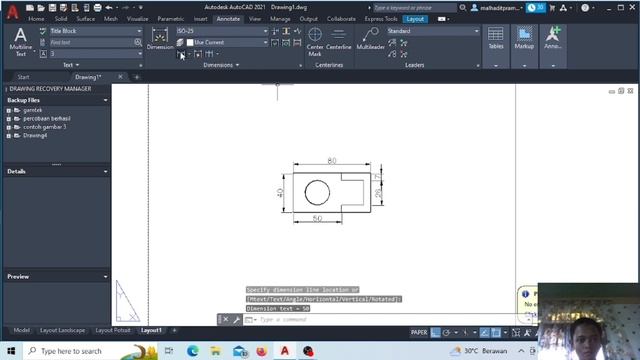The height and width of the screenshot is (360, 640).
Task: Open the AutoCAD application menu logo
Action: (13, 12)
